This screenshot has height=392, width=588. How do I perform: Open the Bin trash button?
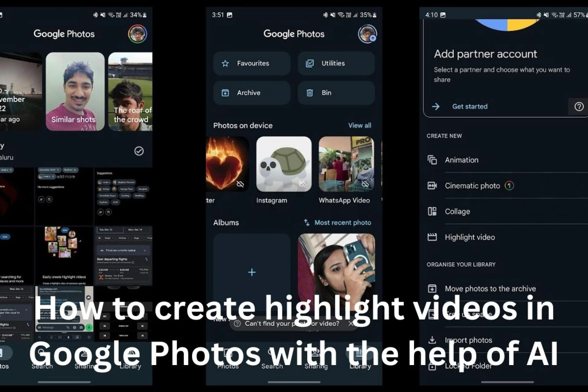[336, 93]
